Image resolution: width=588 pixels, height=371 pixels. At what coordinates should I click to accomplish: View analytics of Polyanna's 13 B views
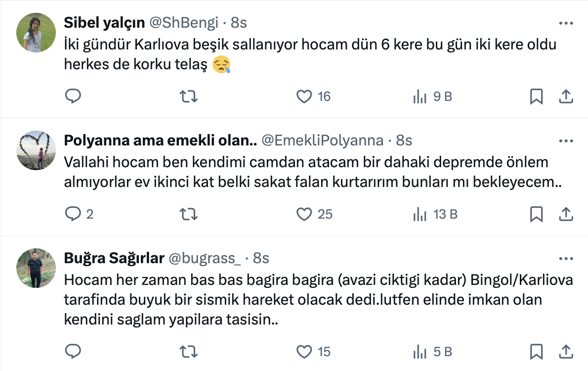pyautogui.click(x=434, y=214)
